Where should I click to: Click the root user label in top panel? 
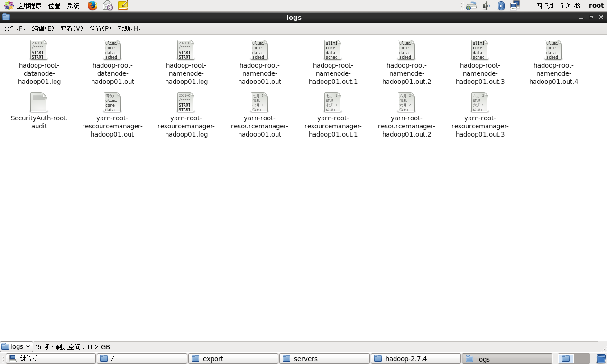tap(596, 6)
